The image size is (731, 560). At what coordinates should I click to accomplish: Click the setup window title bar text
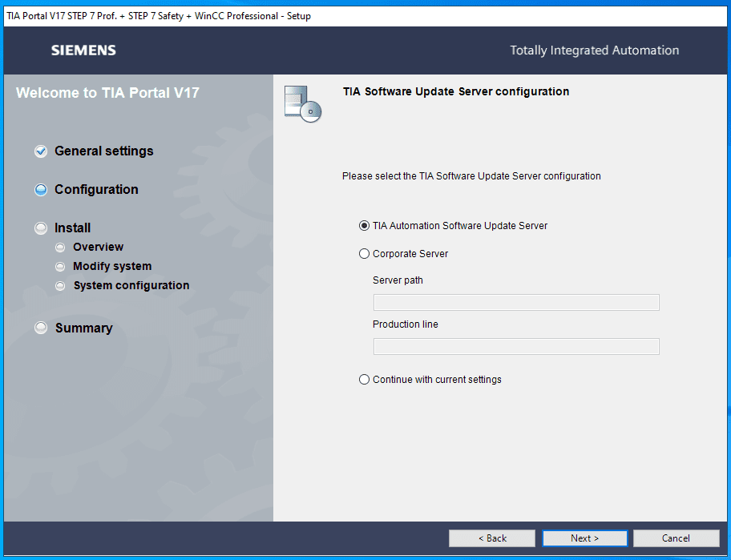[159, 16]
